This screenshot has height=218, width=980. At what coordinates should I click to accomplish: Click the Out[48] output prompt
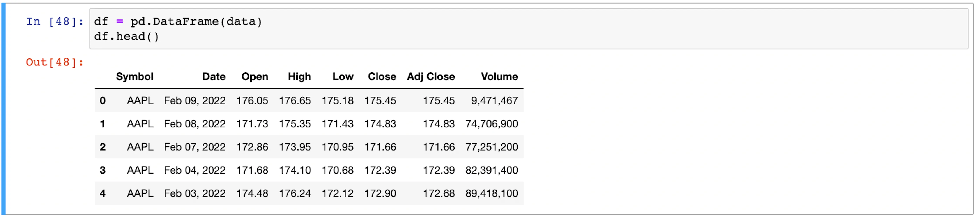click(x=54, y=62)
